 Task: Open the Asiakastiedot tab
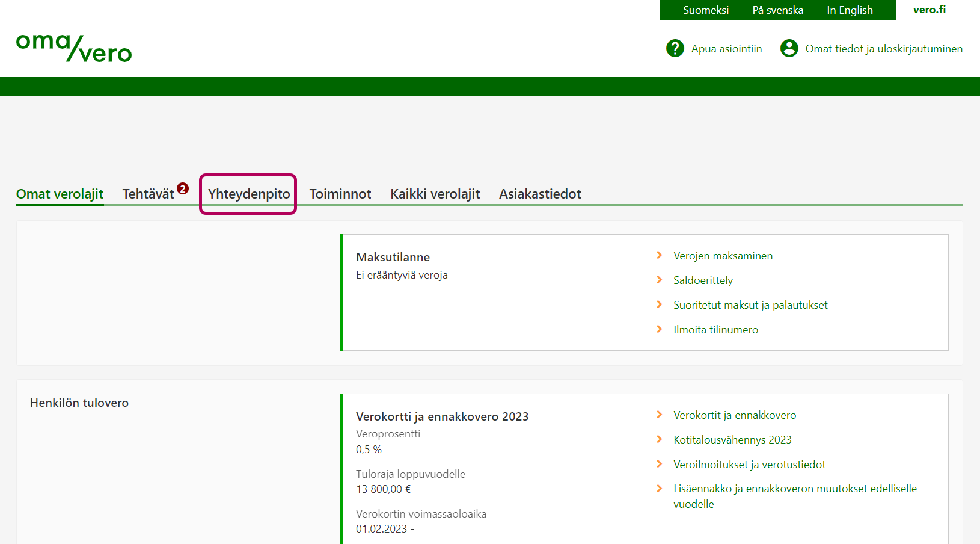539,194
